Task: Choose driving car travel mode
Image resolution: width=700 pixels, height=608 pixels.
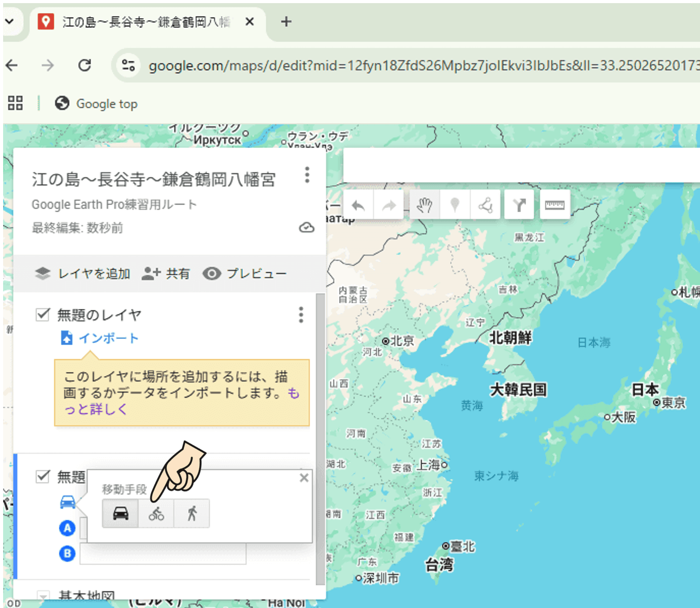Action: tap(121, 514)
